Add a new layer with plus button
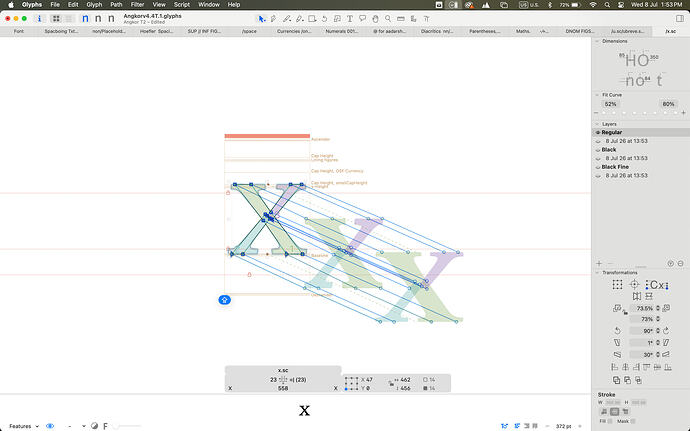This screenshot has height=431, width=690. coord(599,263)
